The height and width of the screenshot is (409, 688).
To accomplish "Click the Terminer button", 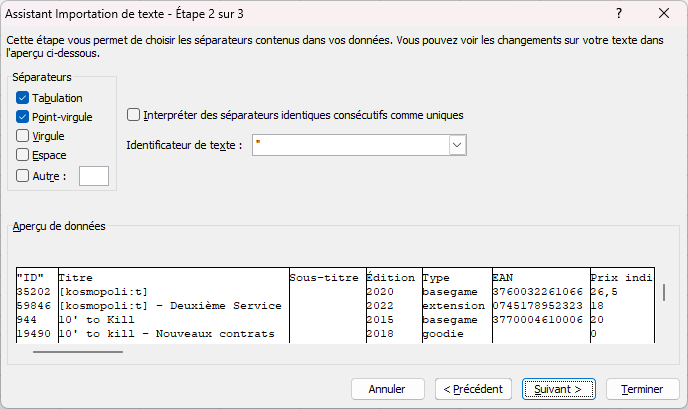I will [x=643, y=388].
